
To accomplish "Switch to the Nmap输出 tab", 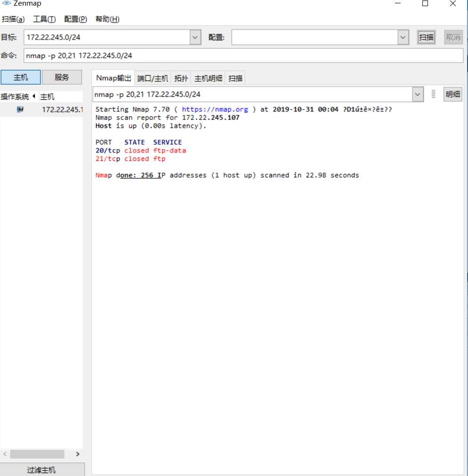I will 113,78.
